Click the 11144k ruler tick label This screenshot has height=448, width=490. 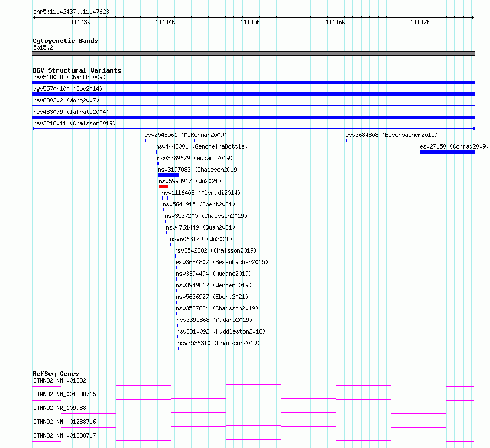click(165, 22)
